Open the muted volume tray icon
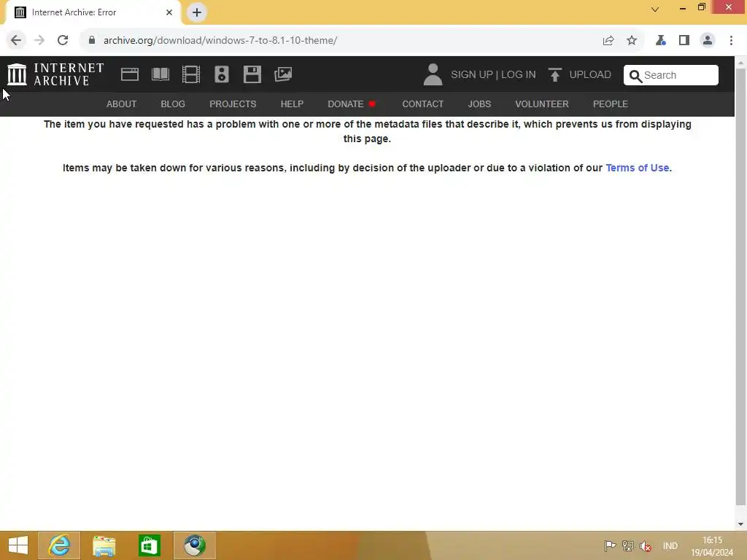This screenshot has height=560, width=747. (646, 546)
